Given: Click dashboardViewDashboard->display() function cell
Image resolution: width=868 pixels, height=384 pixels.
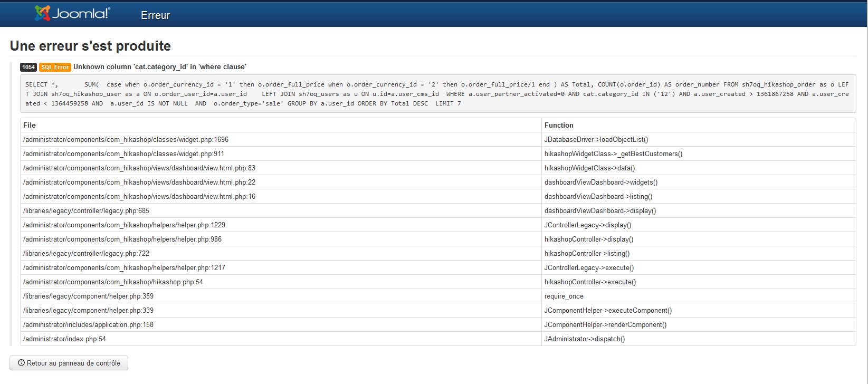Looking at the screenshot, I should point(699,210).
